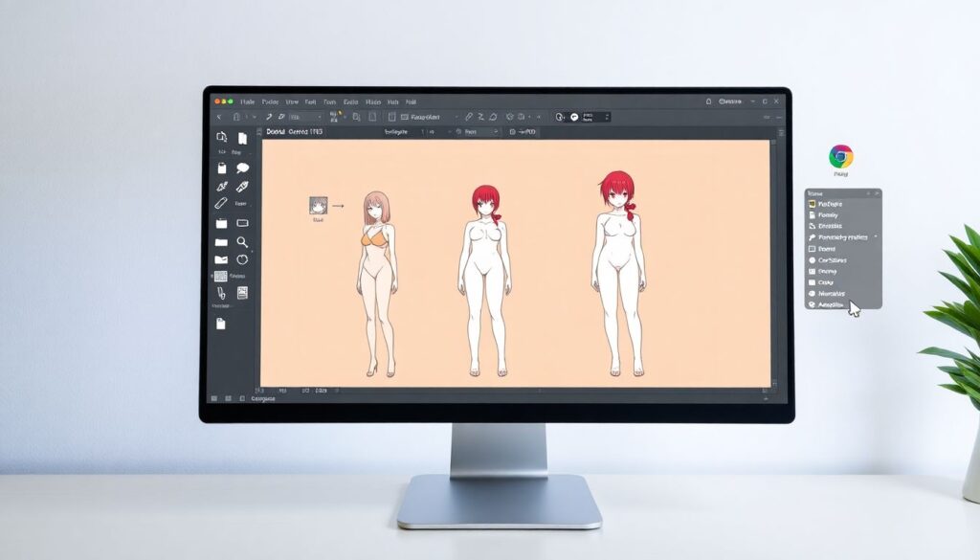Click the first entry in the floating menu list
The width and height of the screenshot is (980, 560).
tap(831, 204)
